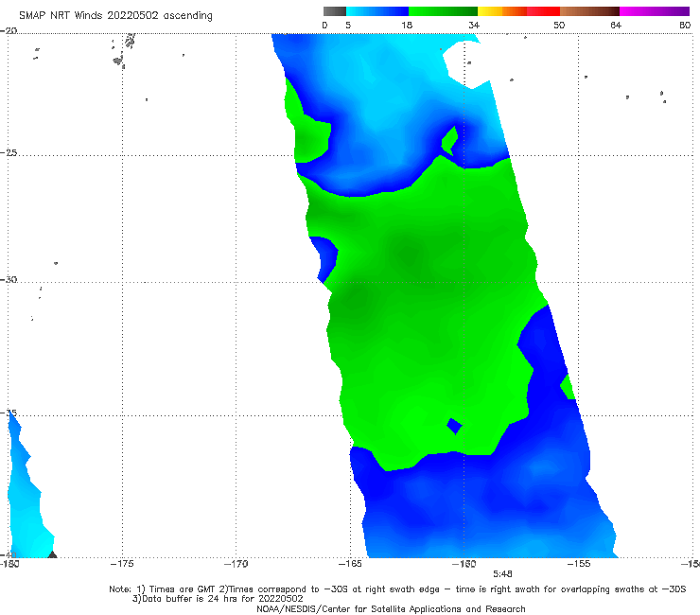Click the gray segment of the color bar
The image size is (700, 615).
coord(335,11)
